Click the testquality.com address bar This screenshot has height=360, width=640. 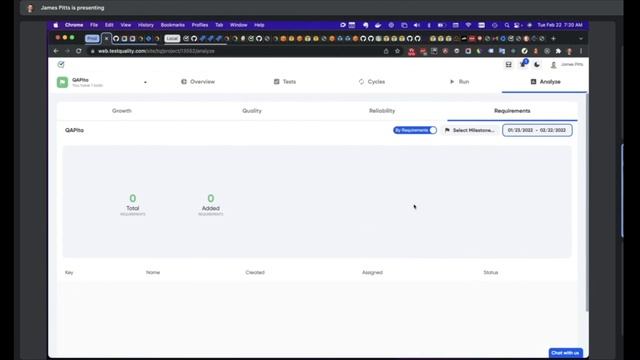[235, 51]
